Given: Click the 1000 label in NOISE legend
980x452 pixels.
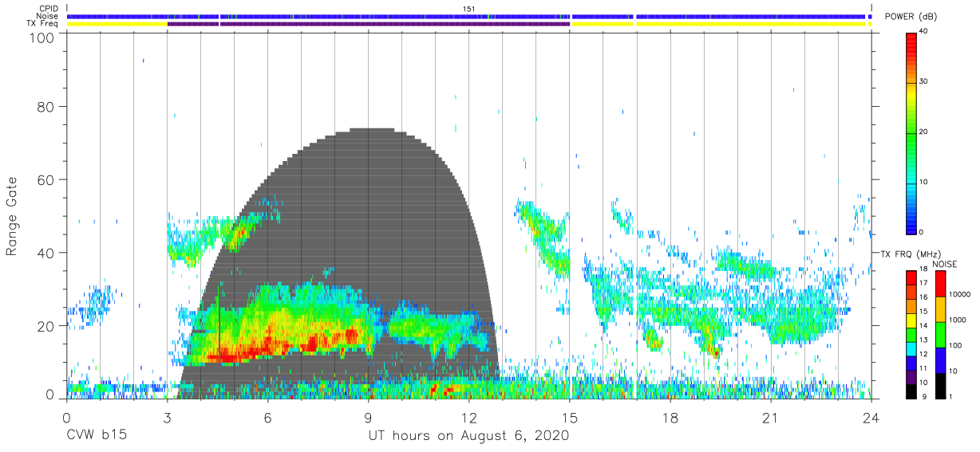Looking at the screenshot, I should click(958, 320).
